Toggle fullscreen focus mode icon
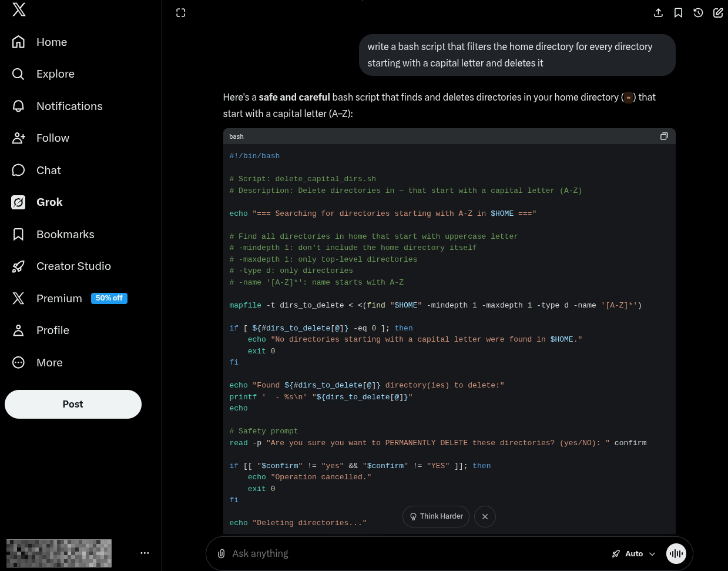Viewport: 728px width, 571px height. pyautogui.click(x=181, y=13)
